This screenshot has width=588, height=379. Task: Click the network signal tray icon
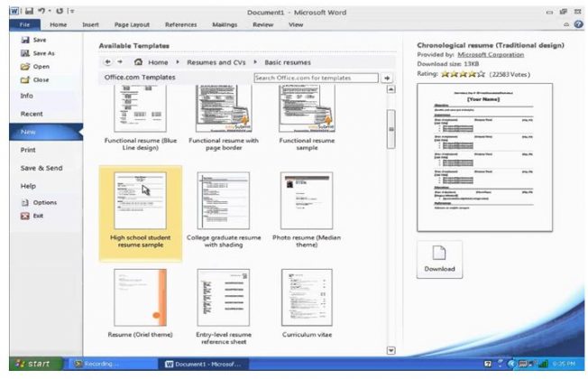point(543,364)
